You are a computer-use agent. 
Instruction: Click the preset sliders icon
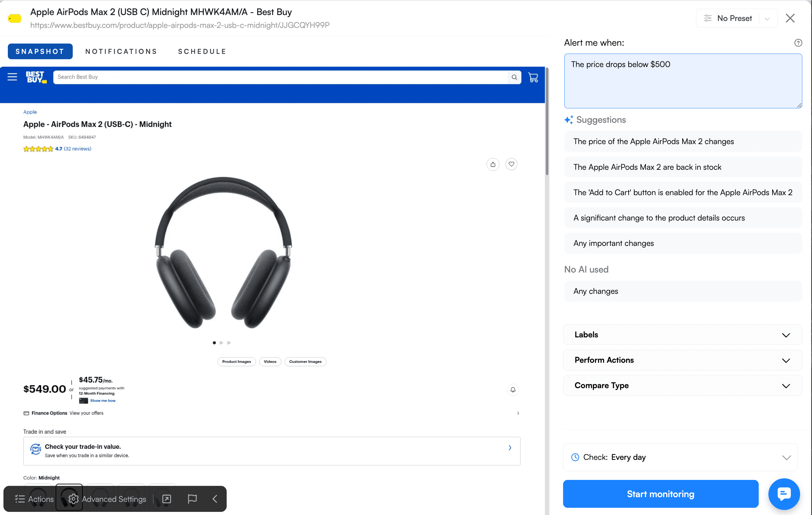[x=708, y=18]
